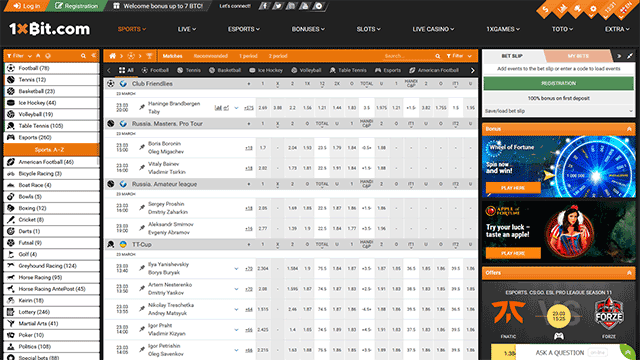The image size is (640, 360).
Task: Open Martial Arts (41) in sidebar
Action: point(51,323)
